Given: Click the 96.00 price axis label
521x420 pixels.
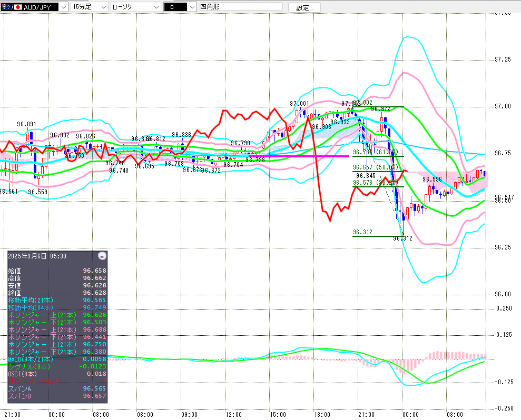Looking at the screenshot, I should coord(503,294).
